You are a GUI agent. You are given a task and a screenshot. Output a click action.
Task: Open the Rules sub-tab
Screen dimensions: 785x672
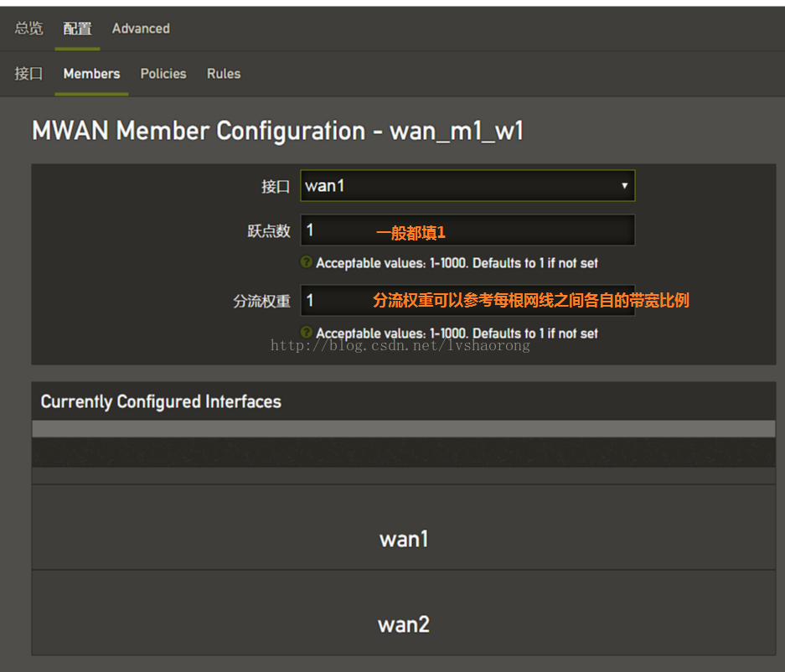pyautogui.click(x=224, y=74)
